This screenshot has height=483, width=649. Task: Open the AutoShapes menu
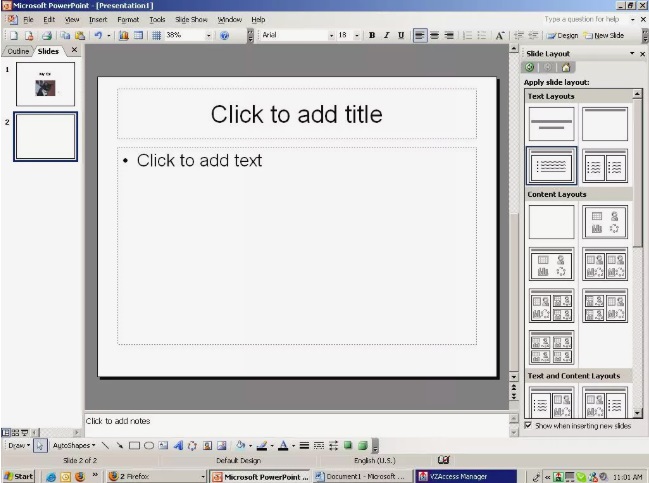tap(73, 444)
